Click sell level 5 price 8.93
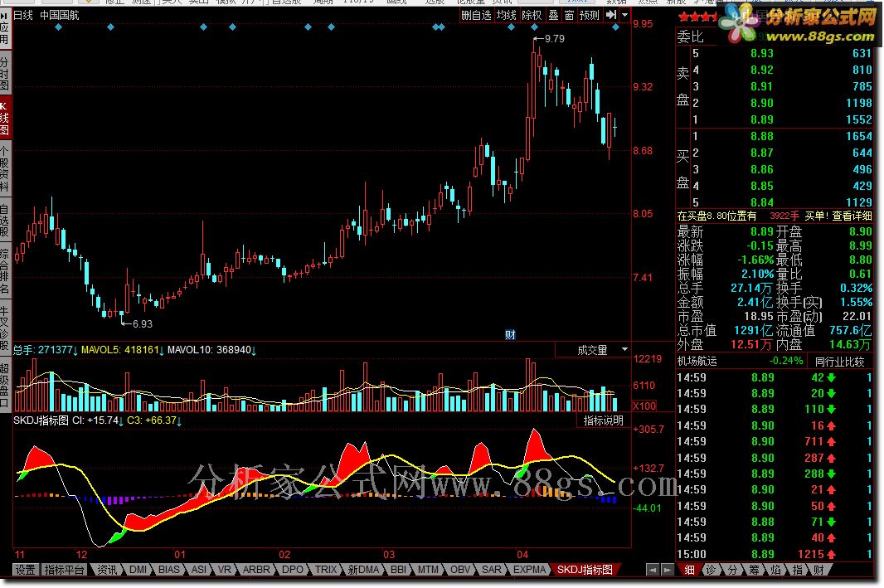Viewport: 884px width, 588px height. (x=761, y=54)
